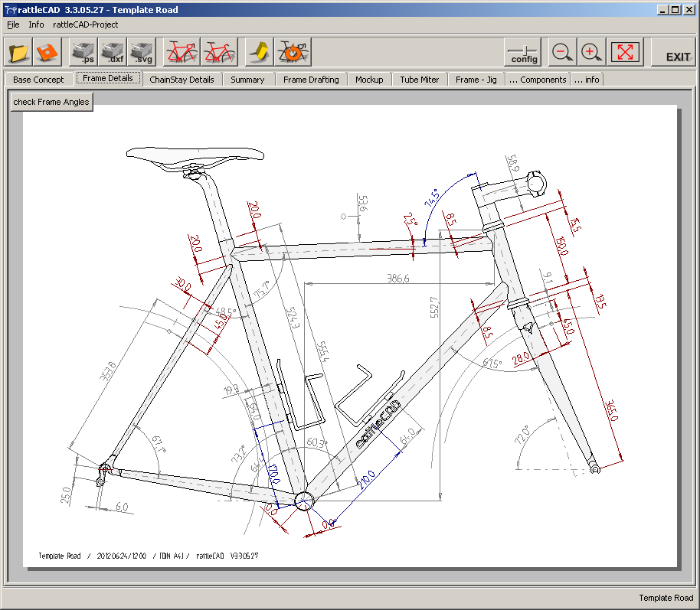This screenshot has width=700, height=610.
Task: Select the 72,0° head angle value
Action: point(522,434)
